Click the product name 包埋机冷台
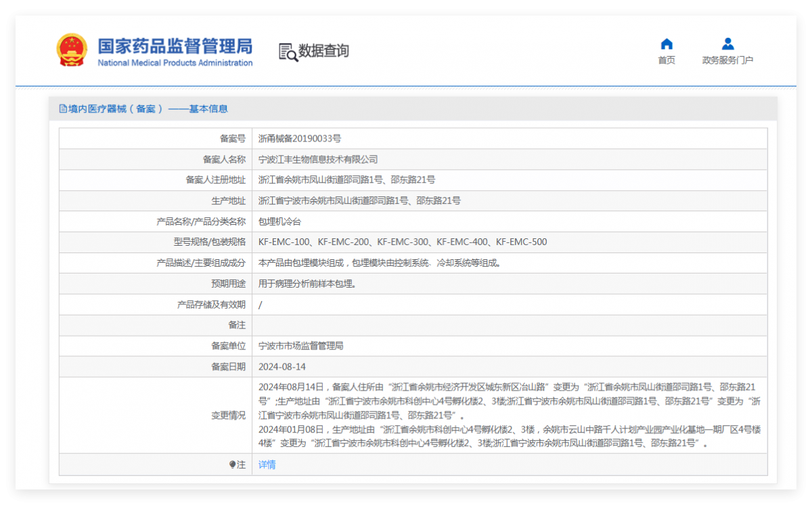Viewport: 812px width, 505px height. [279, 222]
